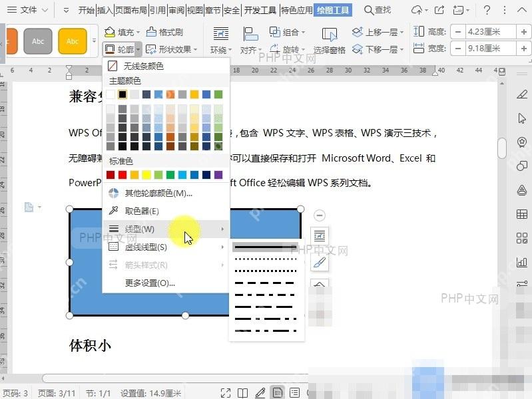The image size is (532, 399).
Task: Open the help question mark icon
Action: coord(487,10)
